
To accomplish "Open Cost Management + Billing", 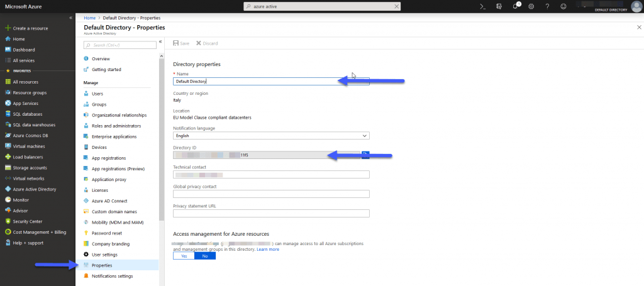I will coord(40,232).
